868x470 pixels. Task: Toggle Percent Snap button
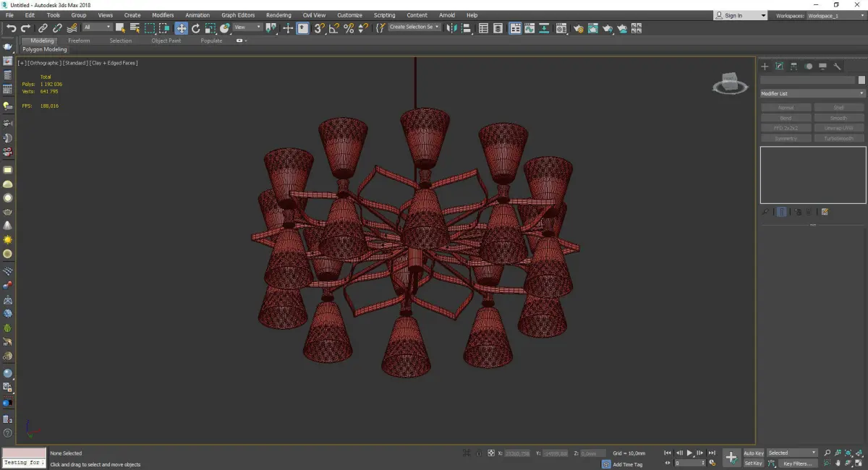point(349,28)
